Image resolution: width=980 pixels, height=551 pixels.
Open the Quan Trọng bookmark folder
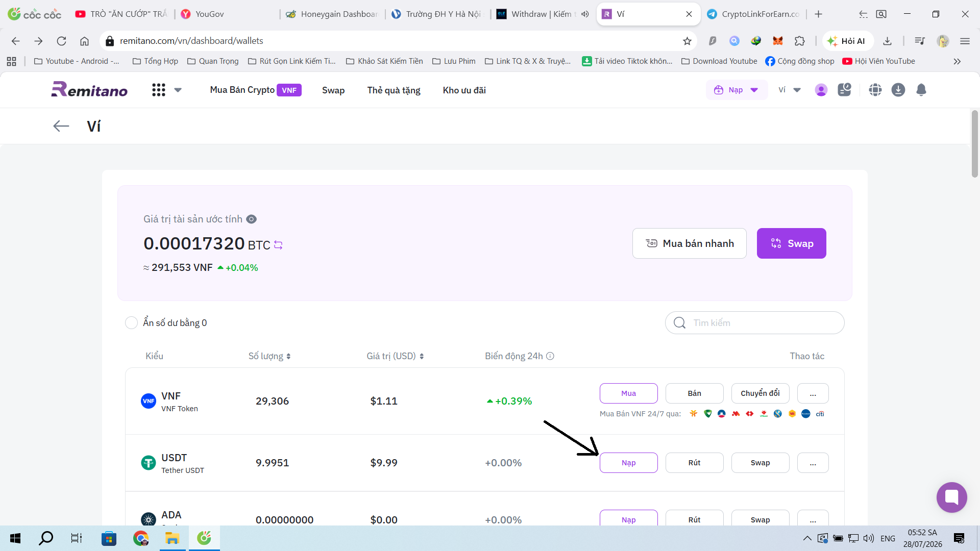pyautogui.click(x=213, y=61)
